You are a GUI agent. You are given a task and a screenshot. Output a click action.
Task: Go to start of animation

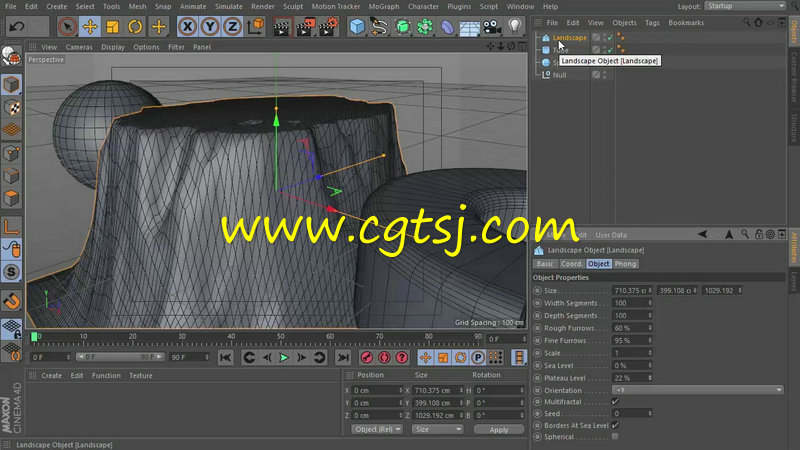coord(226,358)
